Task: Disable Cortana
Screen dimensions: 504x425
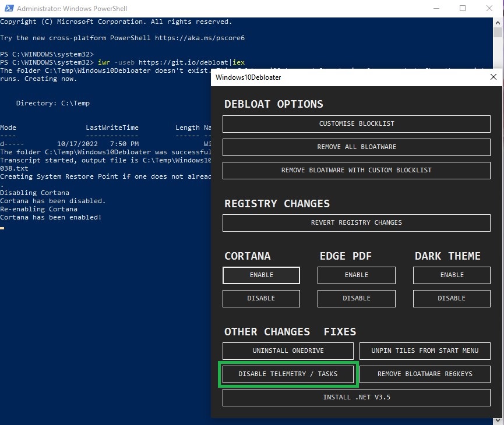Action: (x=261, y=298)
